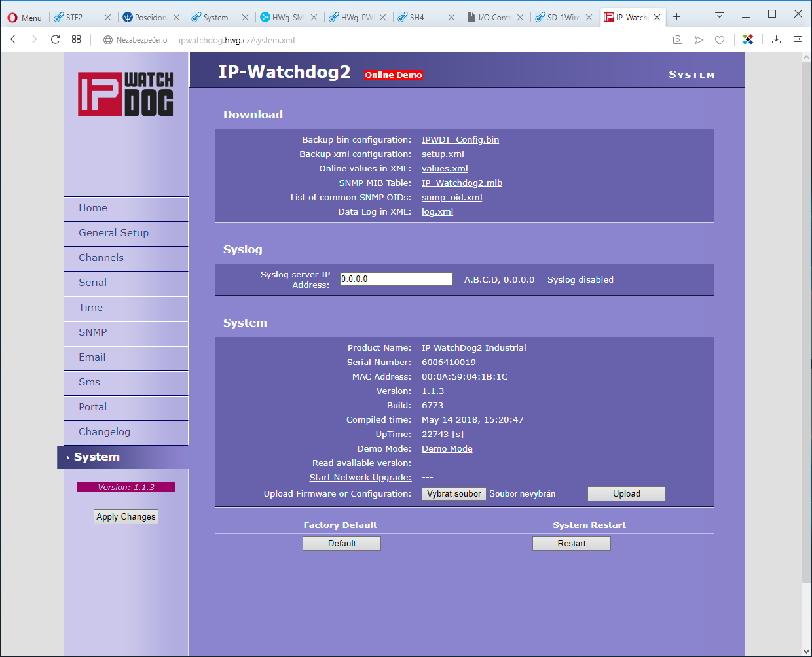Open the tab list menu icon
This screenshot has width=812, height=657.
point(720,14)
